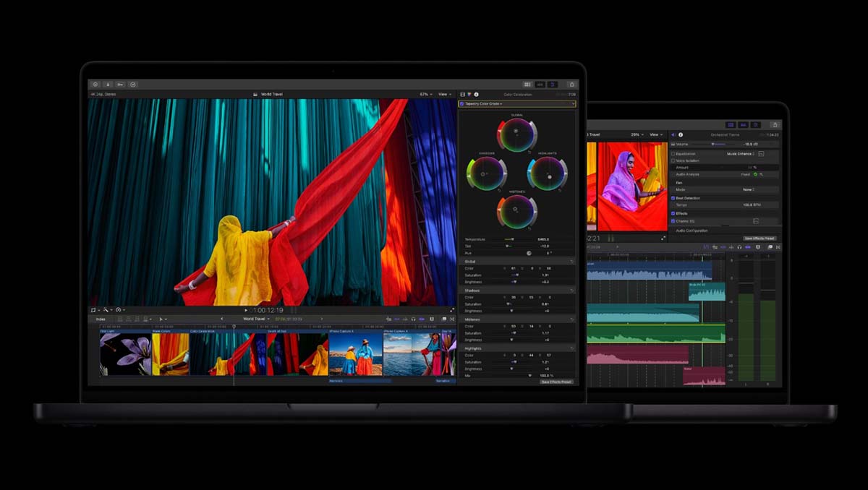Click the Index button in timeline
Viewport: 868px width, 490px height.
[101, 319]
